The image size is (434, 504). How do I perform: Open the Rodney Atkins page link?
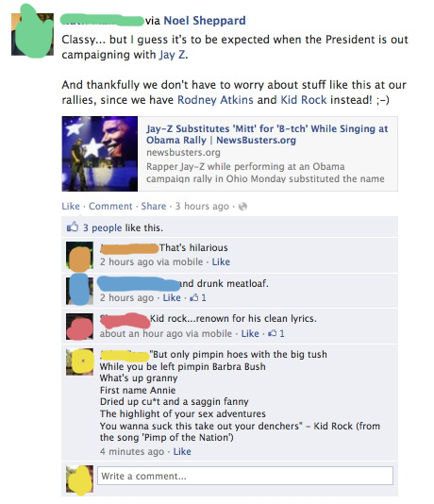(215, 100)
